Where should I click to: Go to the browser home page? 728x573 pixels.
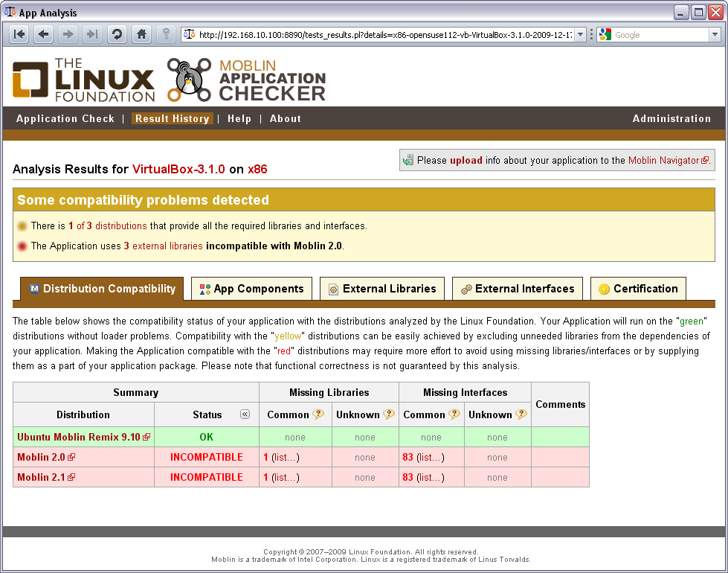(x=141, y=34)
